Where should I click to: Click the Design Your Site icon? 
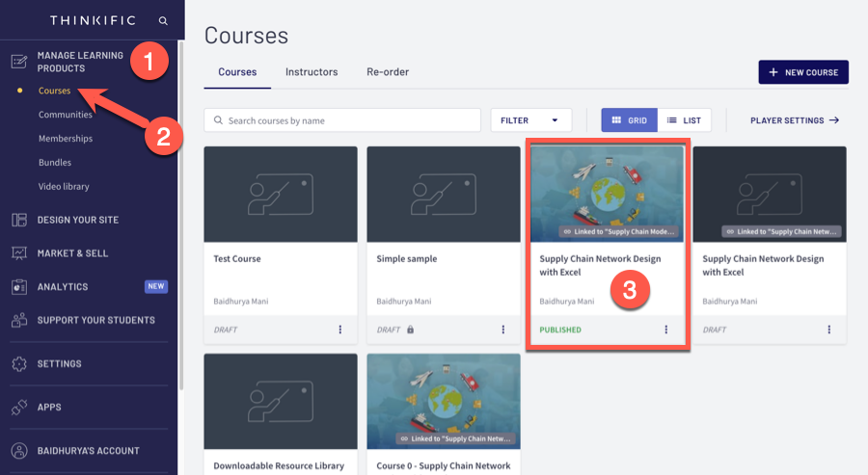tap(18, 220)
